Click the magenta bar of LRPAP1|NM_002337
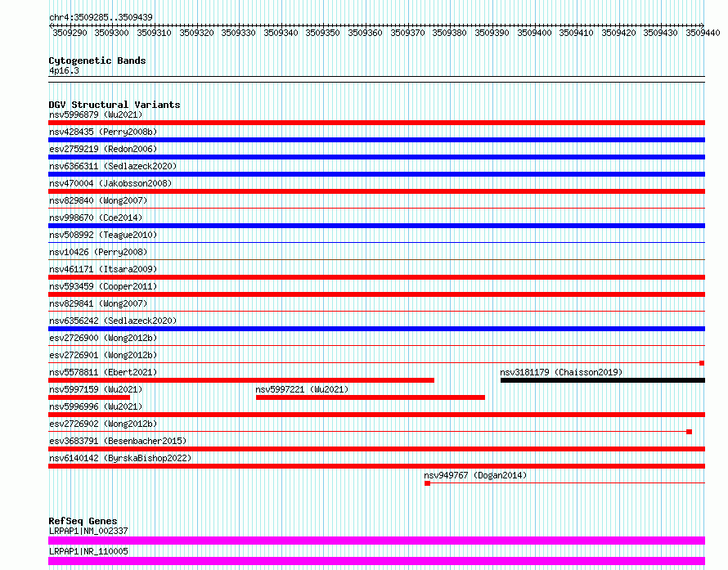728x570 pixels. (376, 541)
